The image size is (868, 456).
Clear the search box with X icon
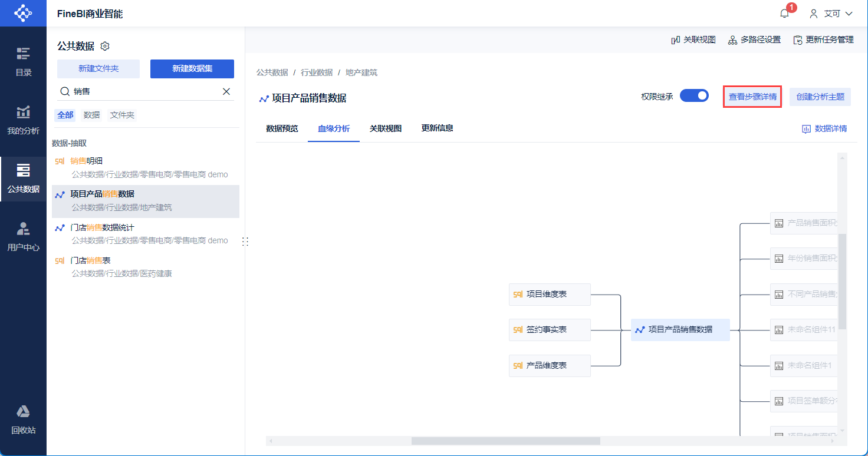[226, 91]
